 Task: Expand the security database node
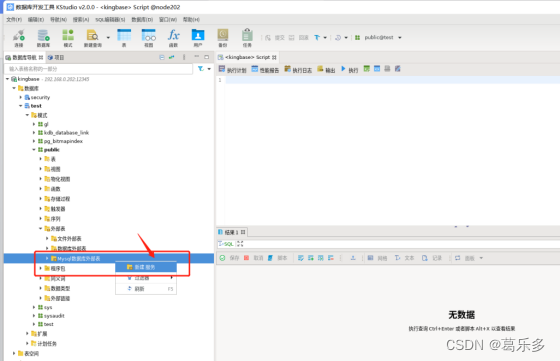pyautogui.click(x=21, y=97)
